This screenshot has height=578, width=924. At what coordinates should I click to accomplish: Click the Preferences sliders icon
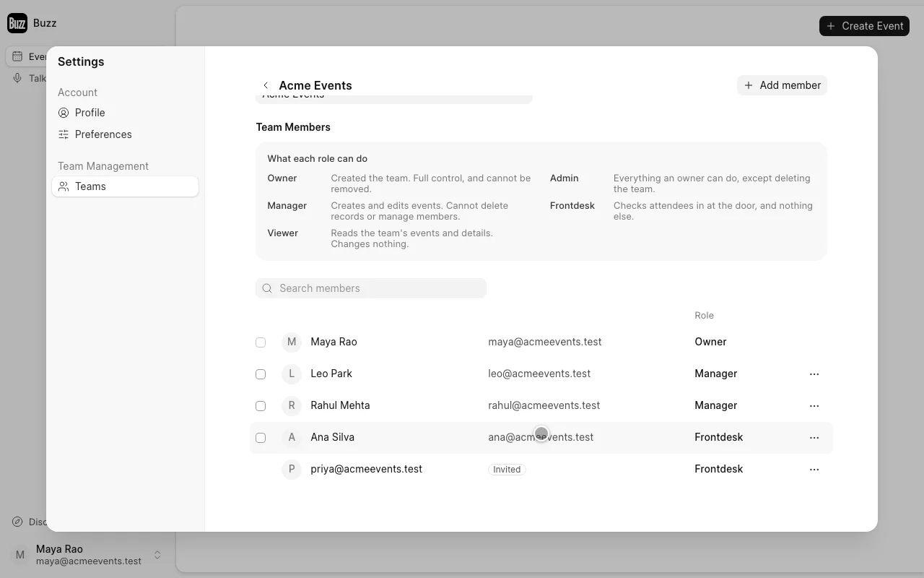64,134
